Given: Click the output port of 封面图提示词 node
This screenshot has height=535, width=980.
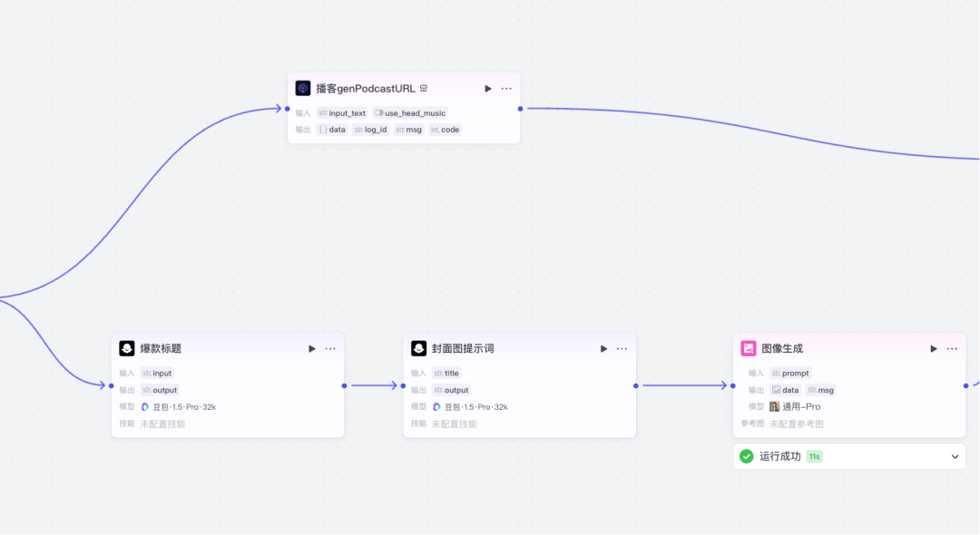Looking at the screenshot, I should click(635, 385).
